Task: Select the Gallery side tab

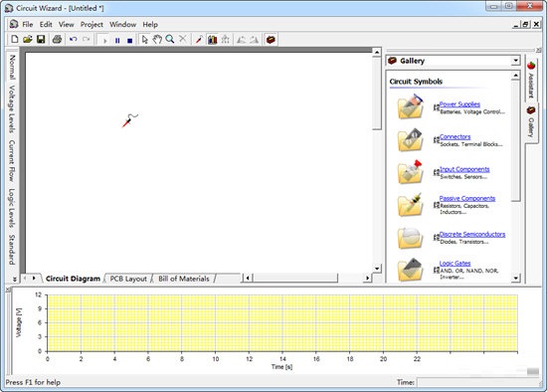Action: [x=531, y=122]
